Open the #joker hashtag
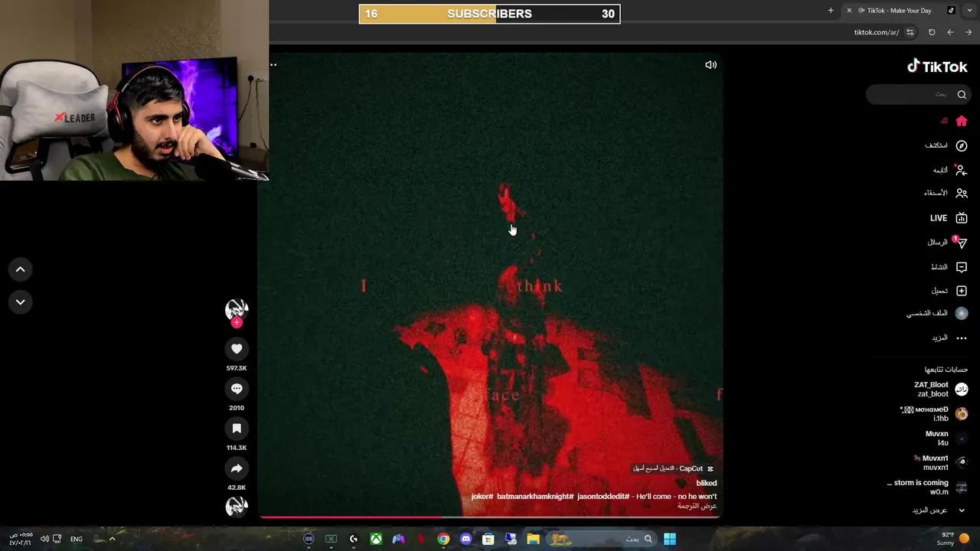 482,497
